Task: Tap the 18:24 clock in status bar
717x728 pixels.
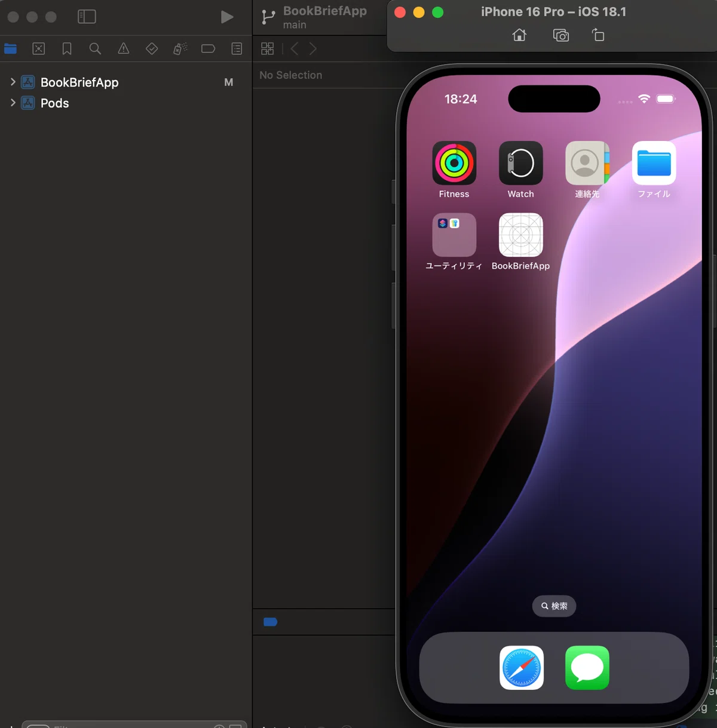Action: pyautogui.click(x=461, y=99)
